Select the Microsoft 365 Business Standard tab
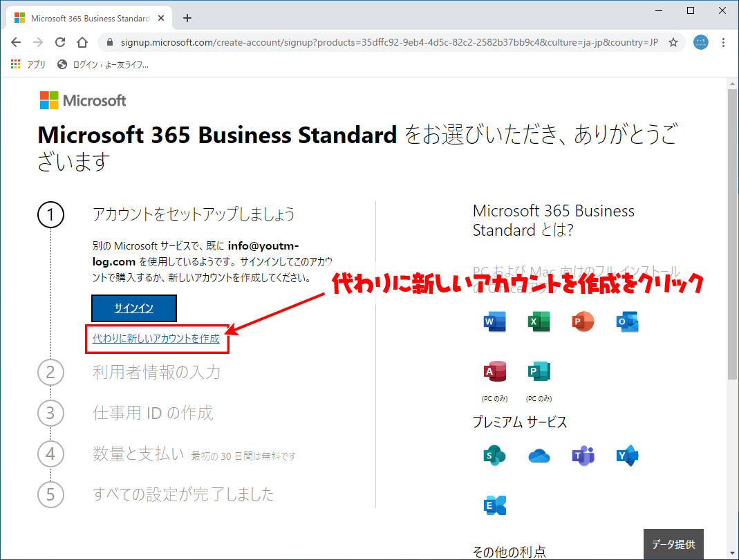This screenshot has width=739, height=560. (90, 19)
